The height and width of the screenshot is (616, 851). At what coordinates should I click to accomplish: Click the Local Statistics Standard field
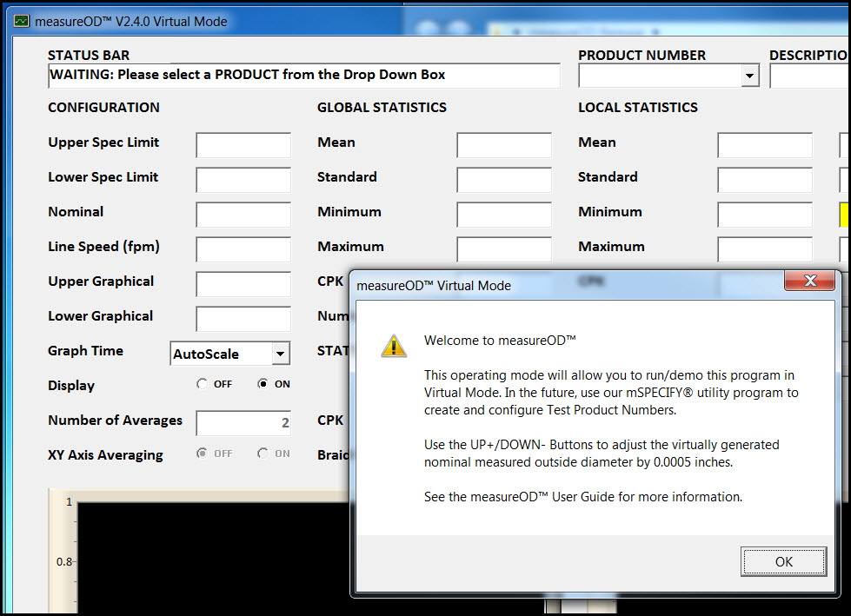pyautogui.click(x=765, y=180)
